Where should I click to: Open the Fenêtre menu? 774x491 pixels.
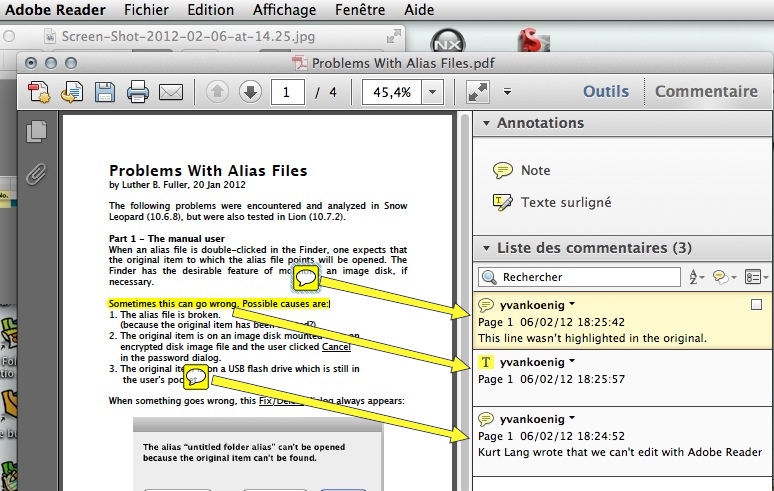360,10
